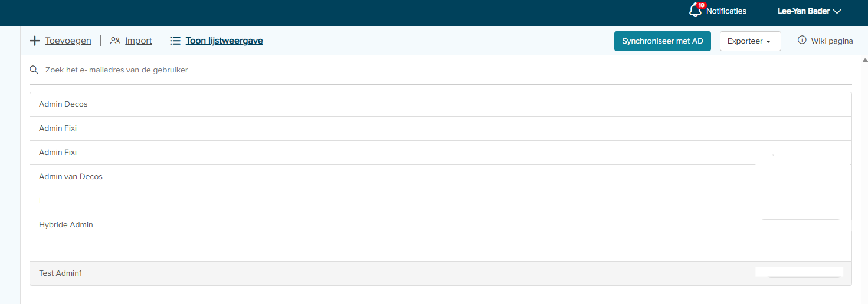Image resolution: width=868 pixels, height=304 pixels.
Task: Click the users icon beside Import
Action: (115, 41)
